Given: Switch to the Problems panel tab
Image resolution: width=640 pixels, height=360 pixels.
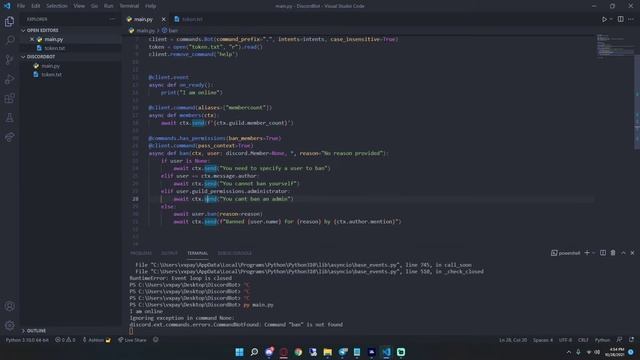Looking at the screenshot, I should pyautogui.click(x=141, y=253).
